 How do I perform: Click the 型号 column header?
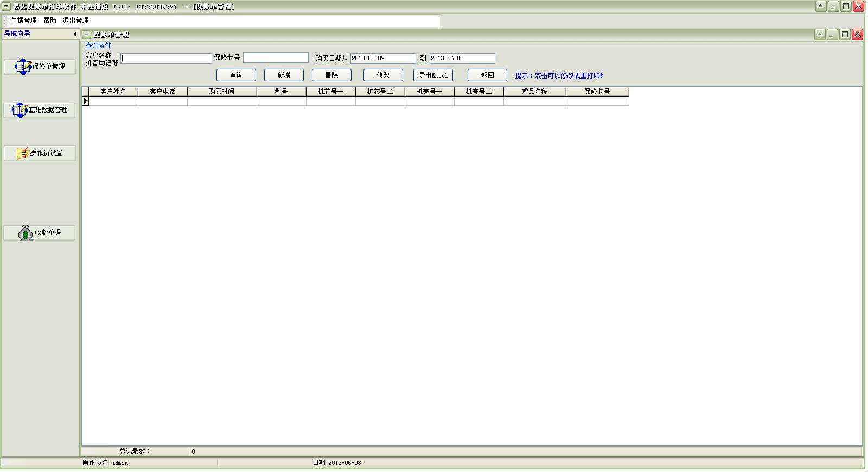click(282, 92)
